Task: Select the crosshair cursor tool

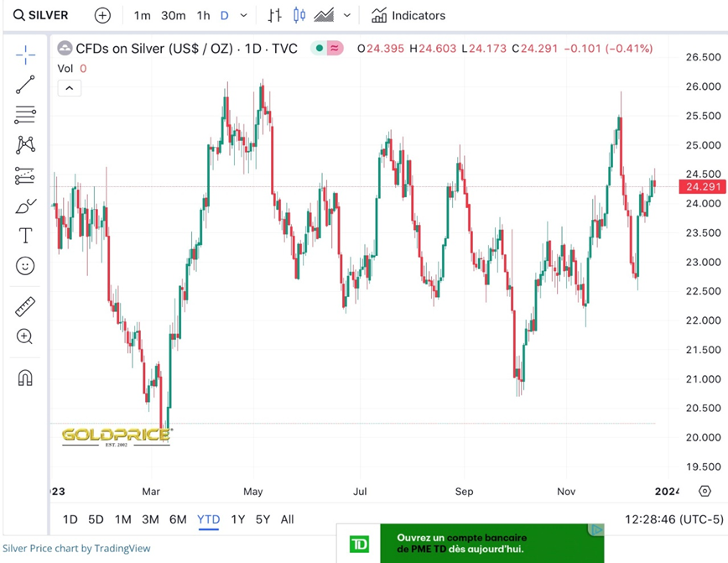Action: coord(25,55)
